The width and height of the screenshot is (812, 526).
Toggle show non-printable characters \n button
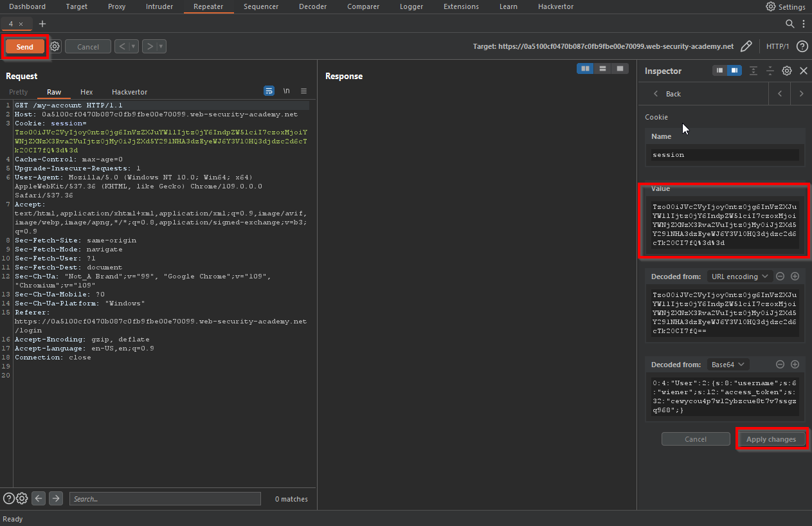(x=287, y=91)
